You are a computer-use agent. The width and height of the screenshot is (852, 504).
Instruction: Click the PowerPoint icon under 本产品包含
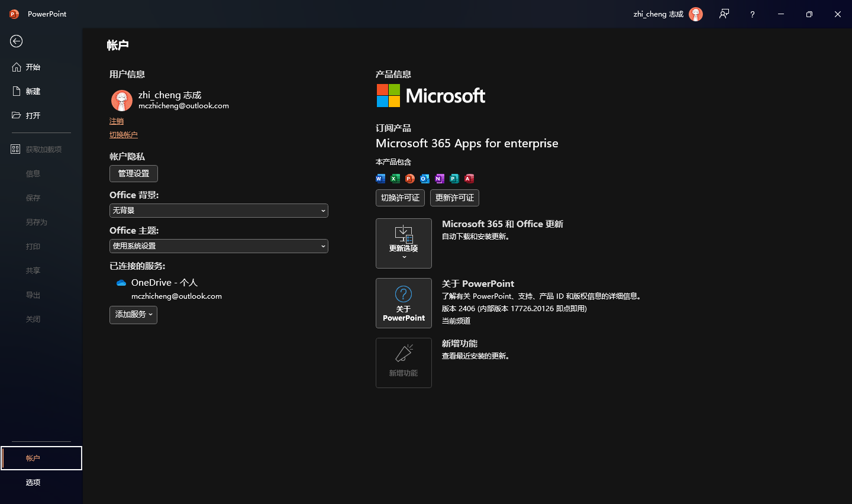(410, 179)
